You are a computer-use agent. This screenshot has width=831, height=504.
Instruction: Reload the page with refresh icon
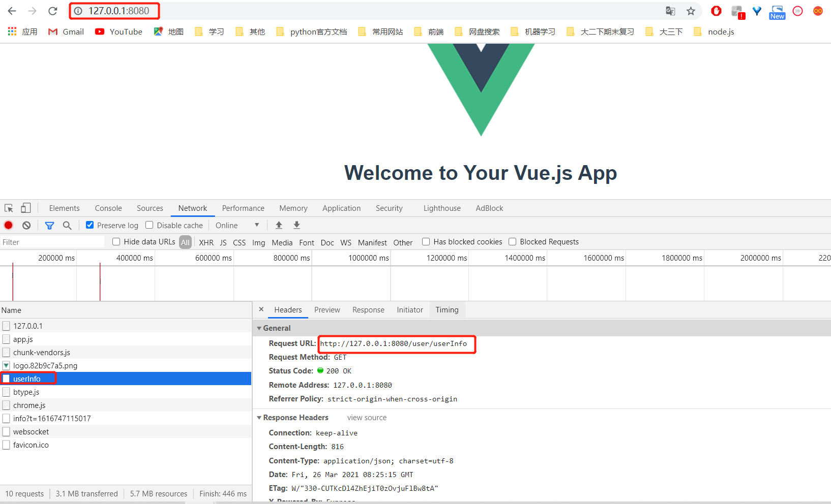[x=52, y=11]
